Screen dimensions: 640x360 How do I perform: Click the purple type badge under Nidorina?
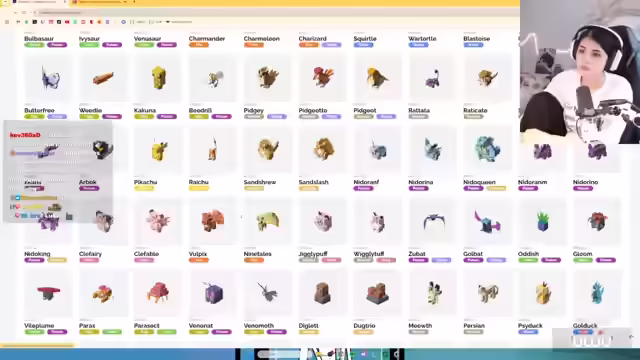418,188
